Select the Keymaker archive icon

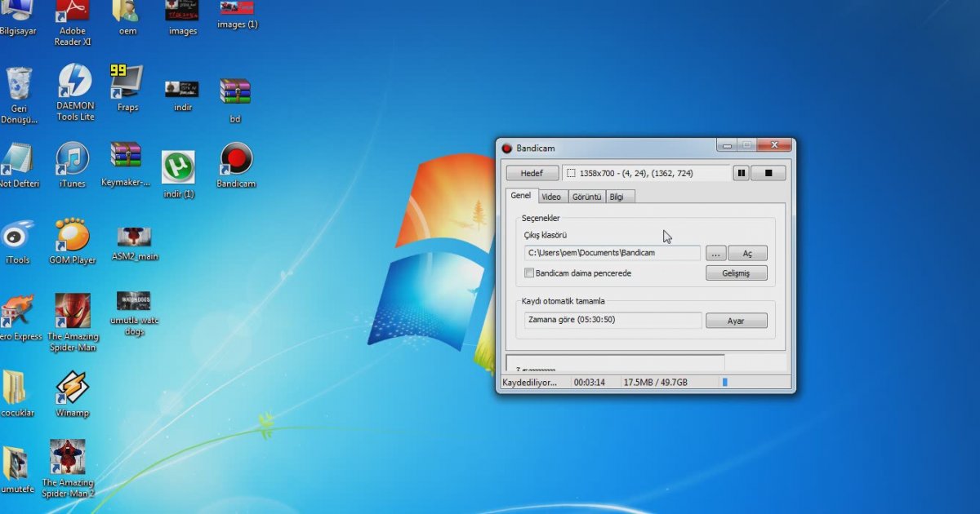click(126, 165)
